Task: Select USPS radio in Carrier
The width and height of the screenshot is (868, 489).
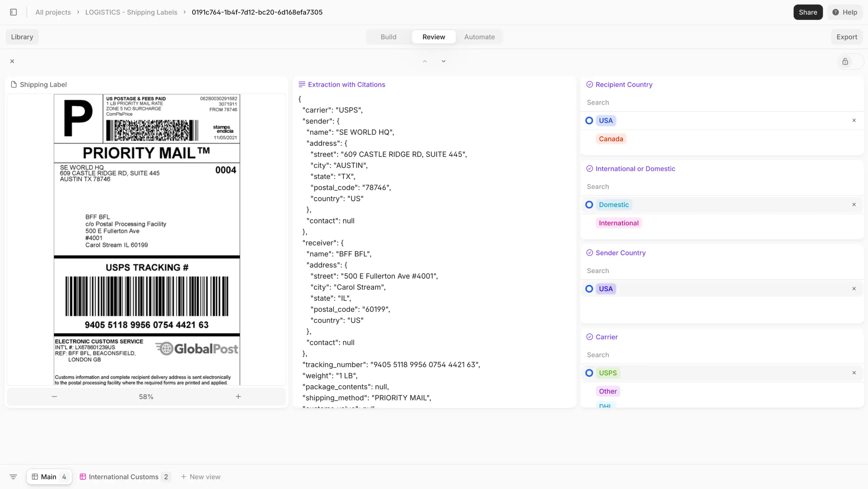Action: (589, 373)
